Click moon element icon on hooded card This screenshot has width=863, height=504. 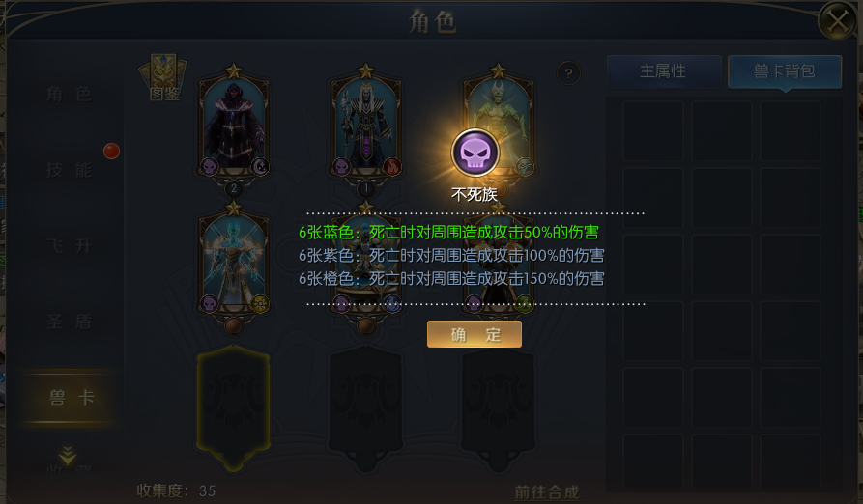260,166
